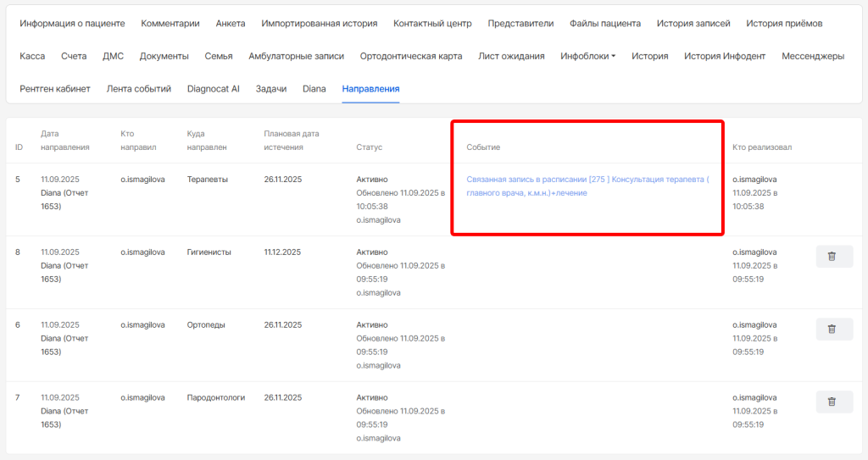The image size is (868, 460).
Task: Open the Файлы пациента tab
Action: (x=605, y=24)
